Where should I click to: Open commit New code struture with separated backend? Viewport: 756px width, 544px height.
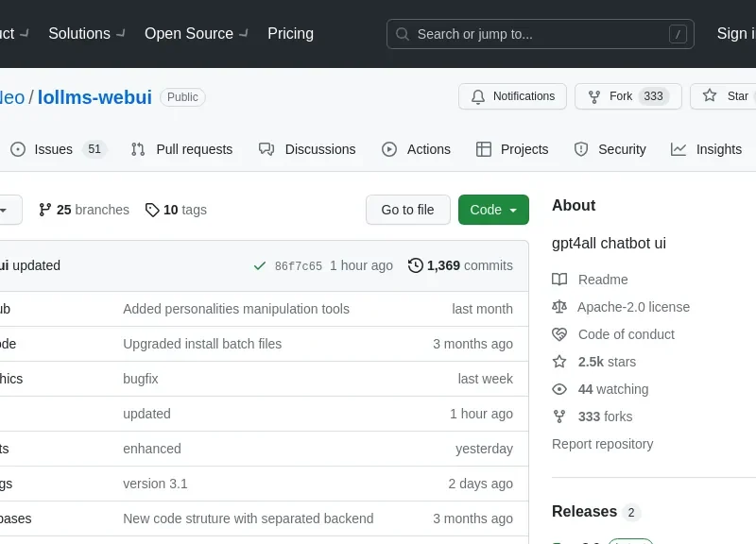(x=249, y=518)
